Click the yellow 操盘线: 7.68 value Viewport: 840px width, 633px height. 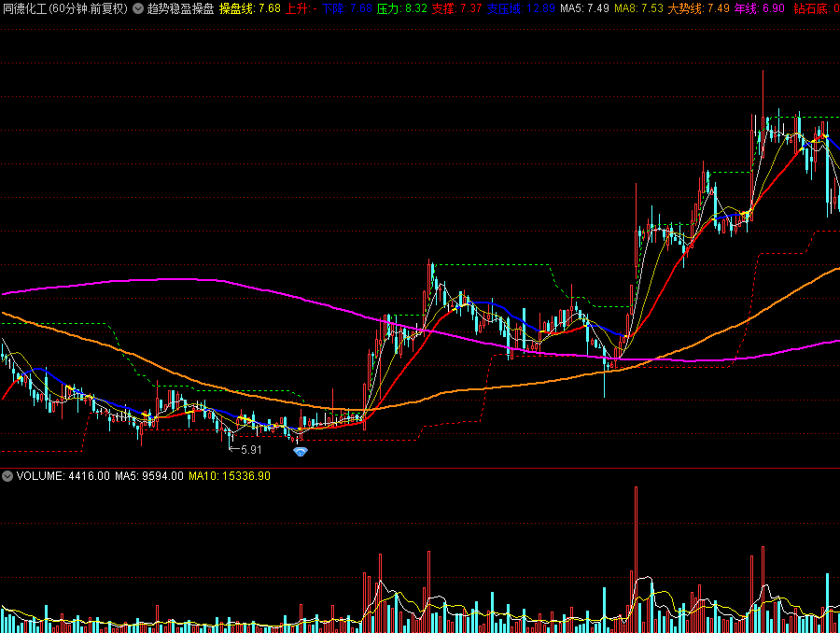tap(249, 8)
